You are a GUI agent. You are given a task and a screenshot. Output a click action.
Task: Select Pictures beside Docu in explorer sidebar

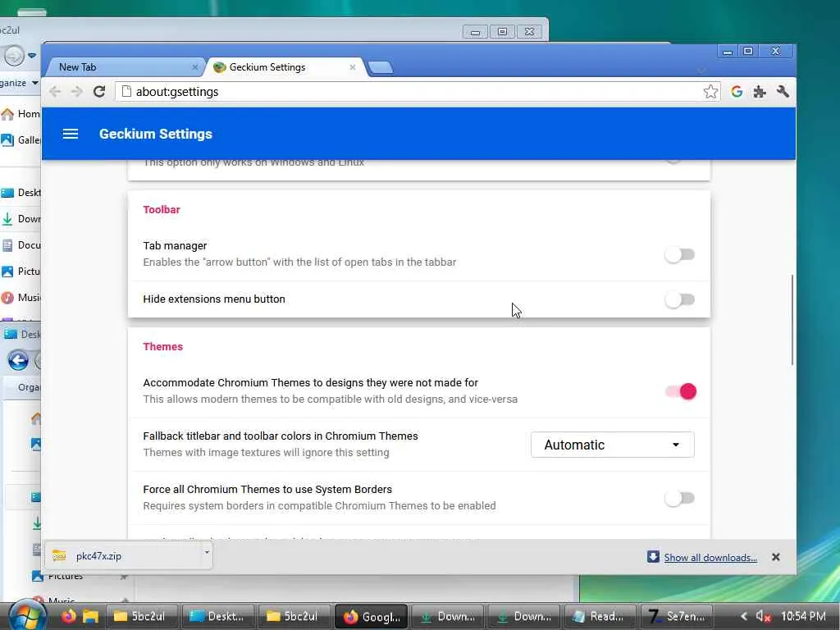[21, 271]
